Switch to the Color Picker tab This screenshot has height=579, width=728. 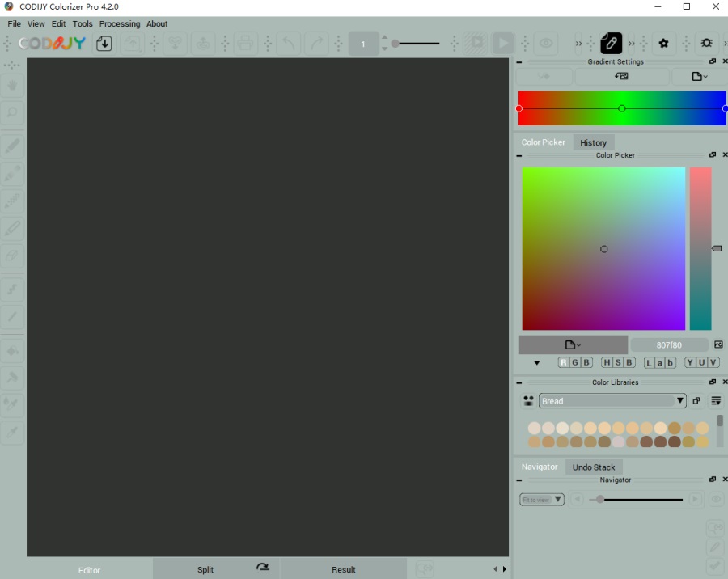click(x=544, y=142)
